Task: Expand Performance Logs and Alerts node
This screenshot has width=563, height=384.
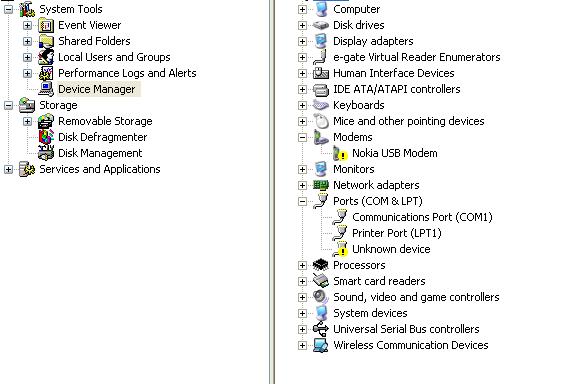Action: click(27, 73)
